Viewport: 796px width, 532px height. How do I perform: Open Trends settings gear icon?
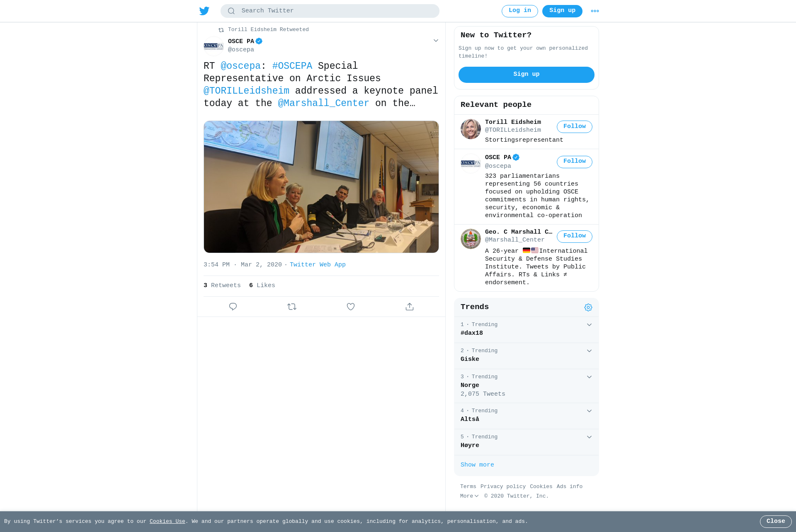(x=588, y=307)
